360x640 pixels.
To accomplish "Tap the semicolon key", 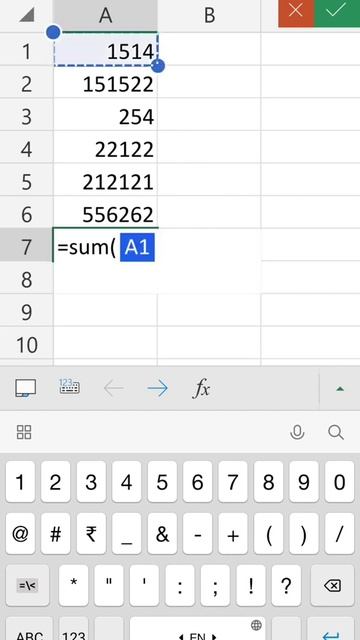I will [215, 585].
